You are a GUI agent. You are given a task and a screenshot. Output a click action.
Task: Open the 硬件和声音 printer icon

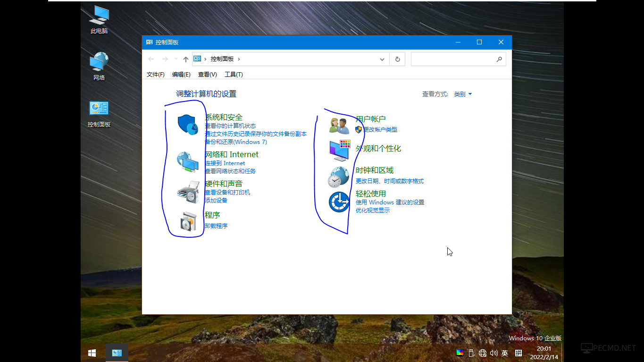(x=187, y=192)
